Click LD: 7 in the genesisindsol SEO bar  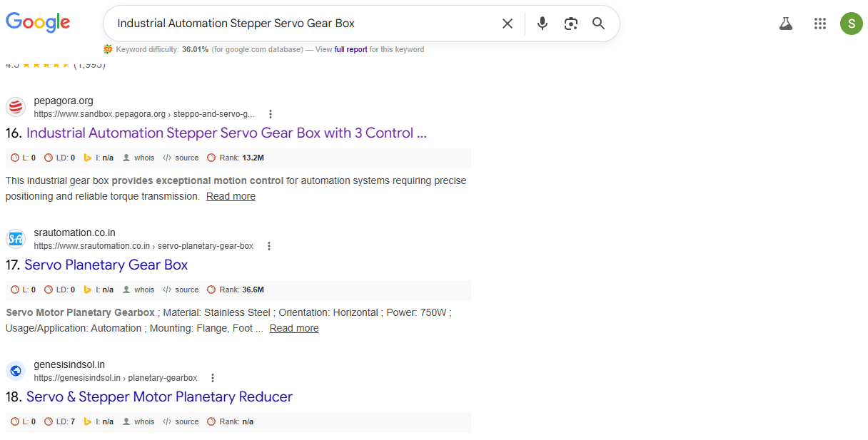coord(59,421)
